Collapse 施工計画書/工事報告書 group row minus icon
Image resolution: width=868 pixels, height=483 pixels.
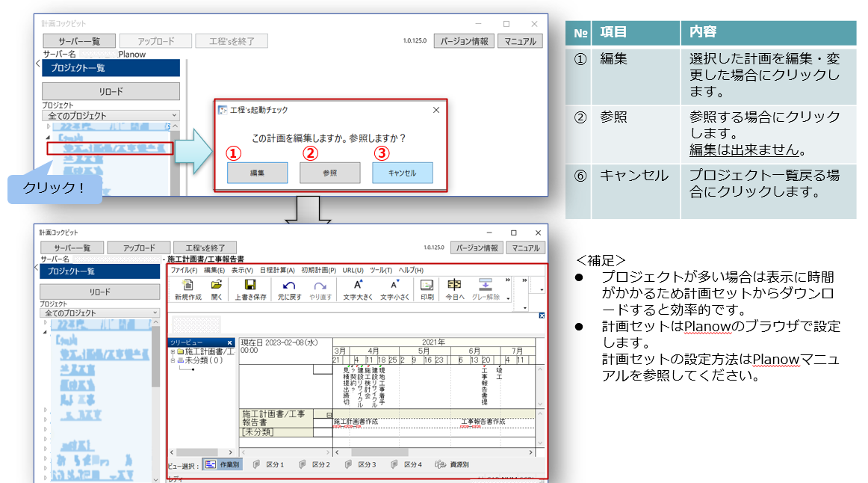click(329, 415)
